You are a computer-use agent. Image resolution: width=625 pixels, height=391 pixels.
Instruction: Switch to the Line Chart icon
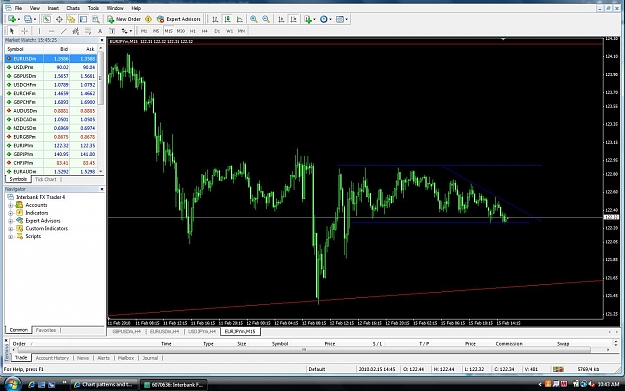click(240, 19)
